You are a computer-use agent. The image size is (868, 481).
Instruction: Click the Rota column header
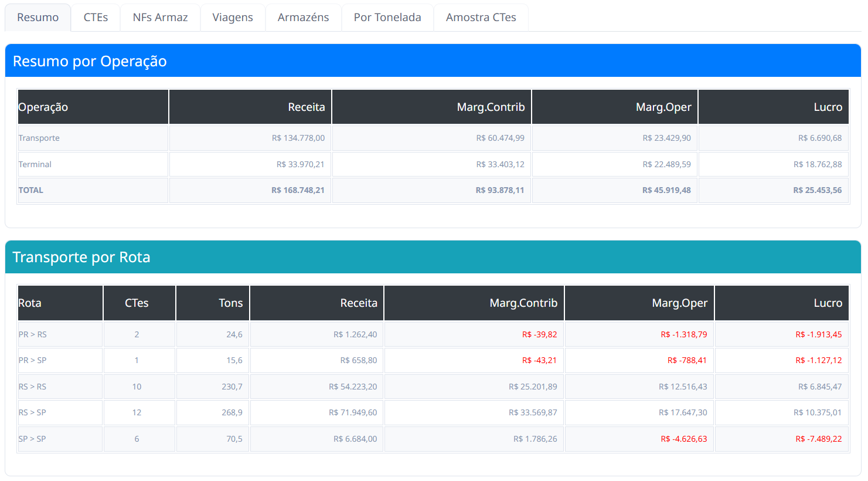pos(30,303)
